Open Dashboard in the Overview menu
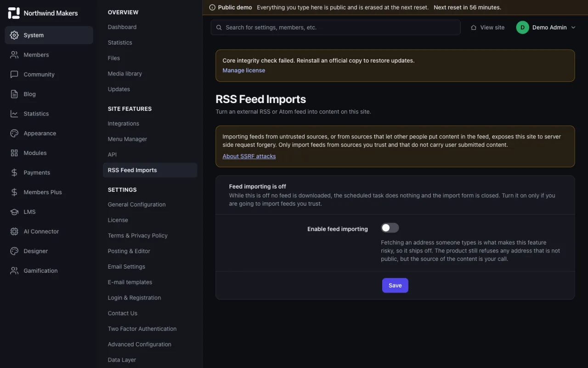The image size is (588, 368). click(x=122, y=27)
